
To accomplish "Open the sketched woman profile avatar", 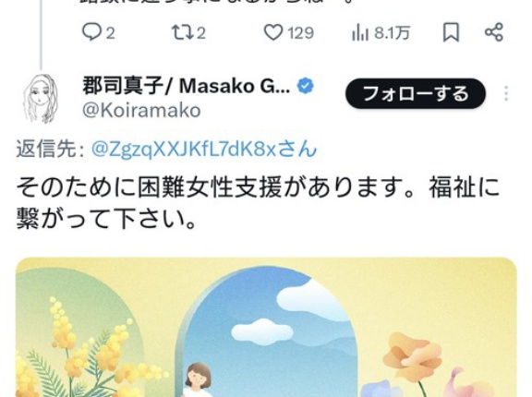I will coord(41,99).
